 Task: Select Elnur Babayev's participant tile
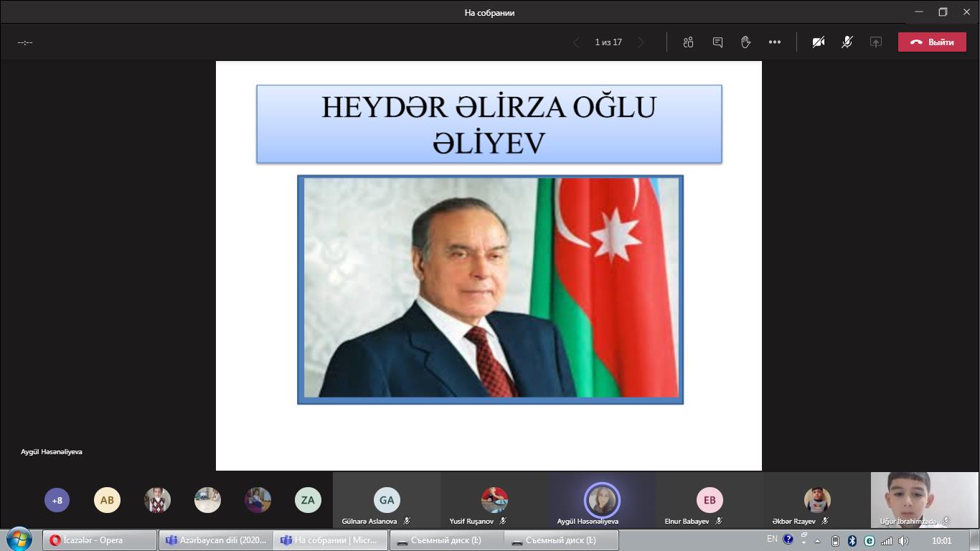tap(710, 500)
